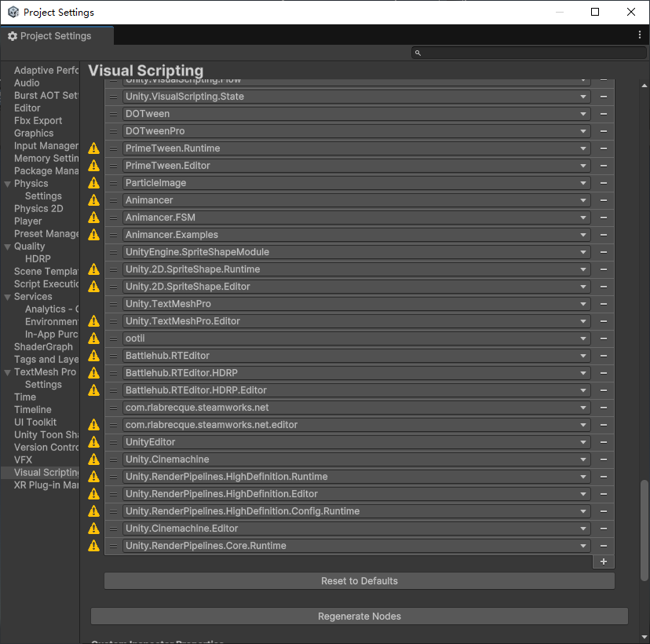Click warning icon next to Unity.RenderPipelines.Core.Runtime
This screenshot has height=644, width=650.
(93, 546)
